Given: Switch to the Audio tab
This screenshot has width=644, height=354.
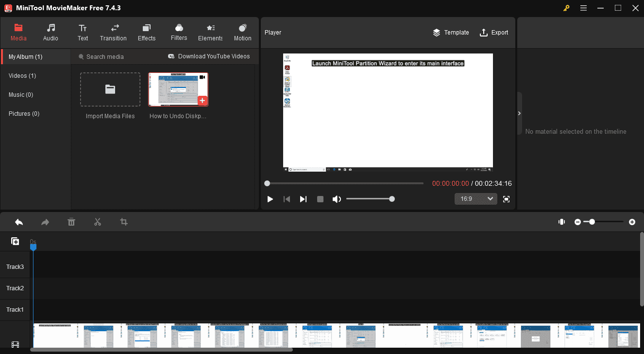Looking at the screenshot, I should click(51, 32).
